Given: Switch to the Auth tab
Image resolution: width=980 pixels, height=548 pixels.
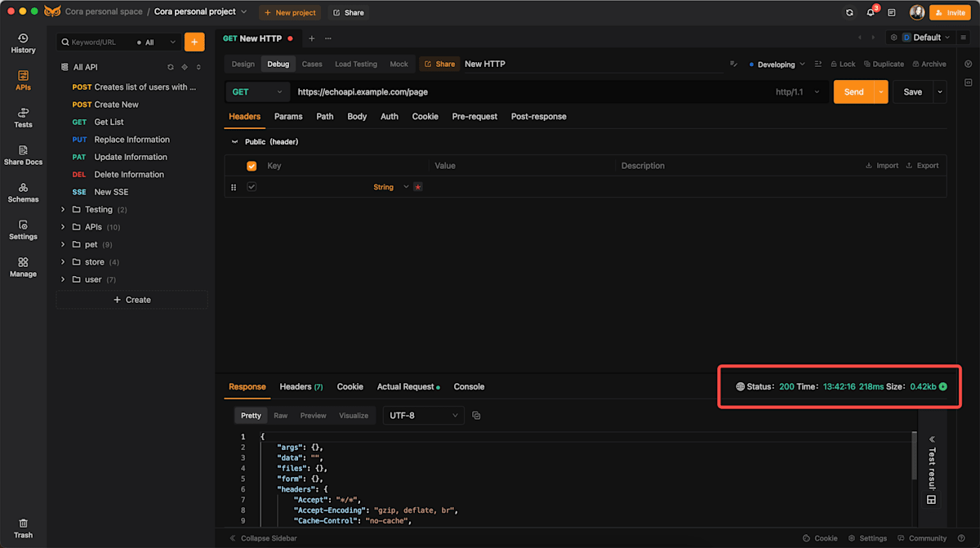Looking at the screenshot, I should (390, 117).
